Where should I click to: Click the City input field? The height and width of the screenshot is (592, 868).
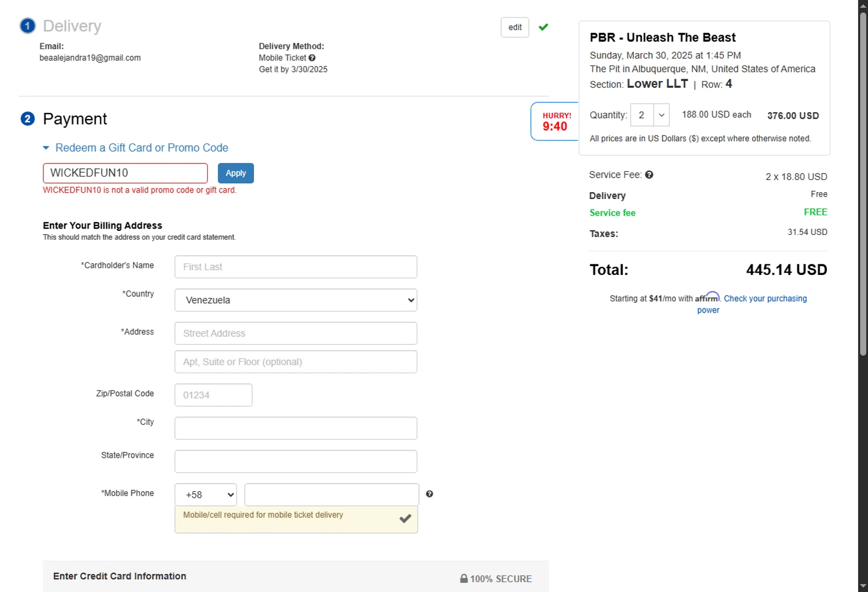point(296,428)
